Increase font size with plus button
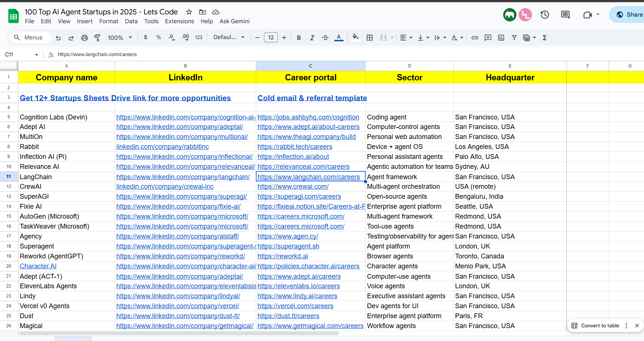The width and height of the screenshot is (644, 341). pos(284,38)
